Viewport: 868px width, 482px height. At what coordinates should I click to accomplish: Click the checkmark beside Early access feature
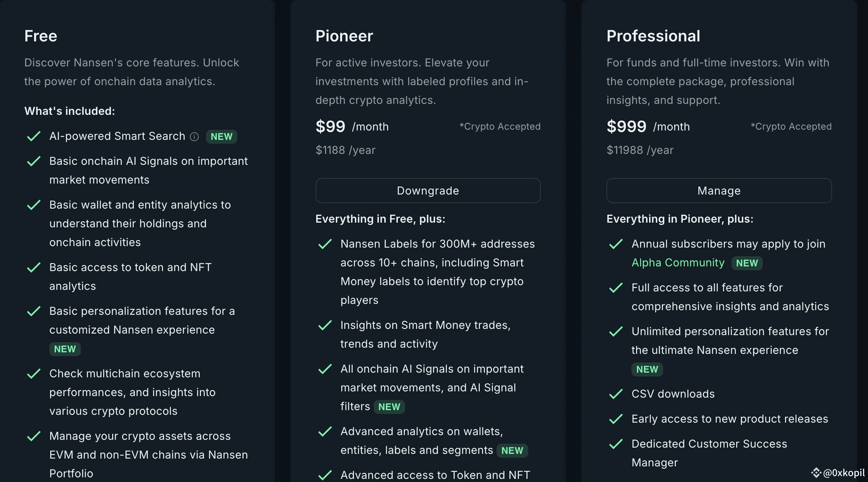(616, 419)
